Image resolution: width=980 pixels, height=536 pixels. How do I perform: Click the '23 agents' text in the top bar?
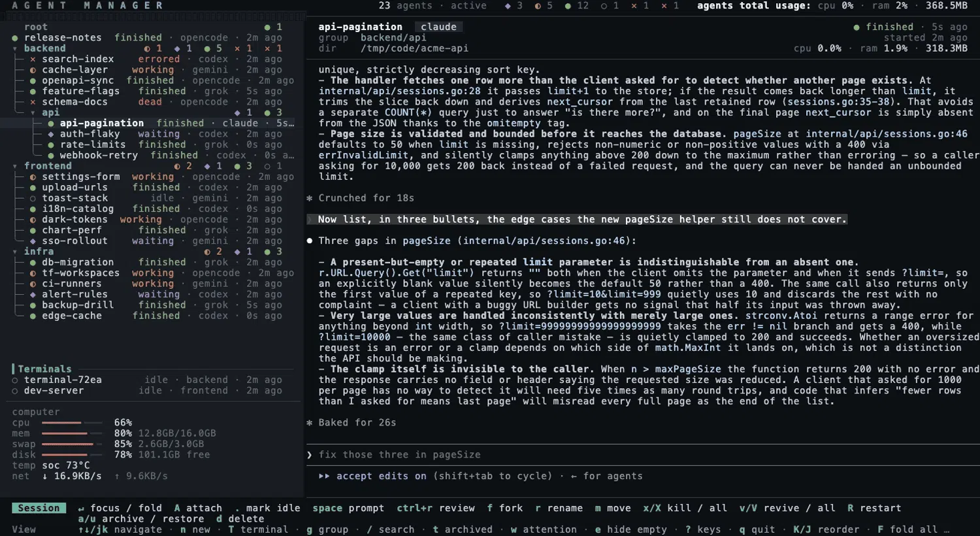405,6
